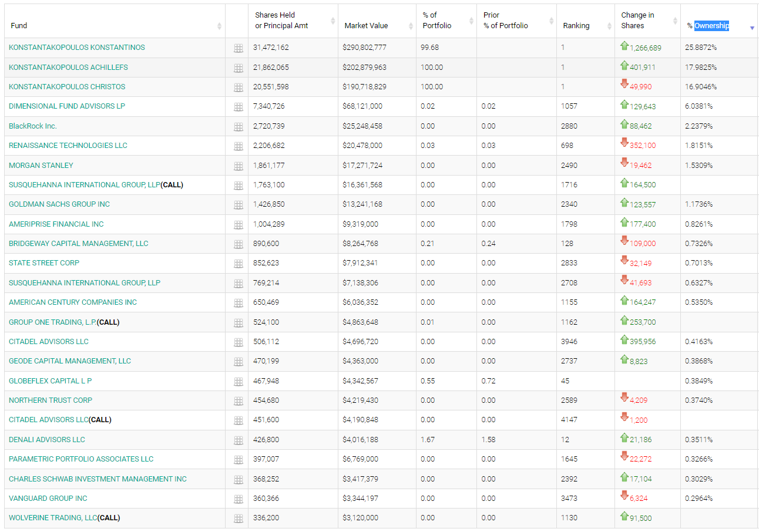759x532 pixels.
Task: Open grid icon for KONSTANTAKOPOULOS KONSTANTINOS row
Action: [238, 48]
